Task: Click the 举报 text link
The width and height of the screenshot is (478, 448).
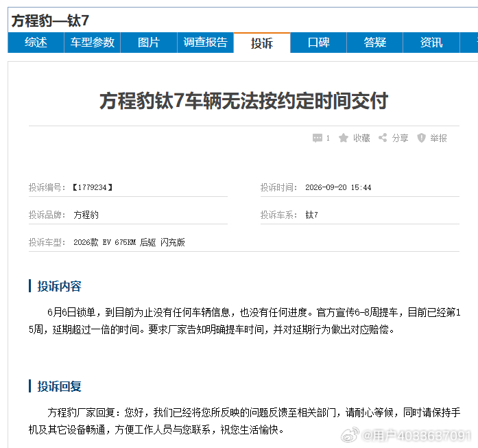Action: pyautogui.click(x=438, y=138)
